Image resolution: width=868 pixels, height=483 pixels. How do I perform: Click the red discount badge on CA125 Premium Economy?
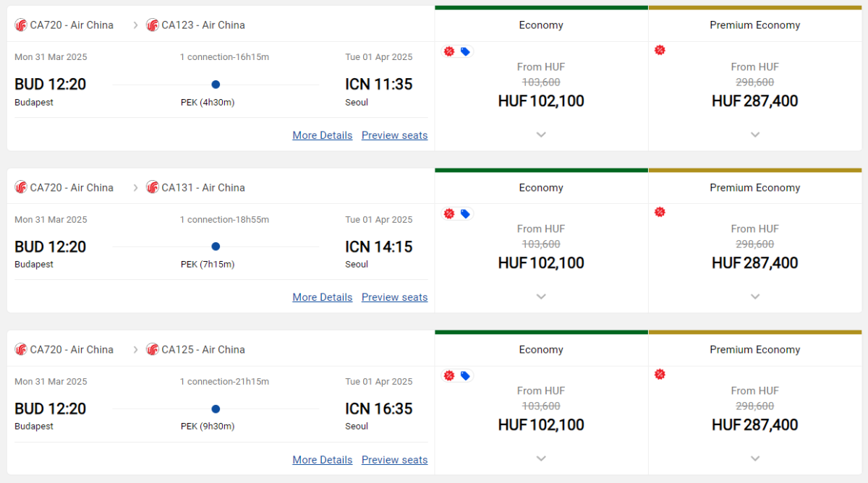point(660,374)
